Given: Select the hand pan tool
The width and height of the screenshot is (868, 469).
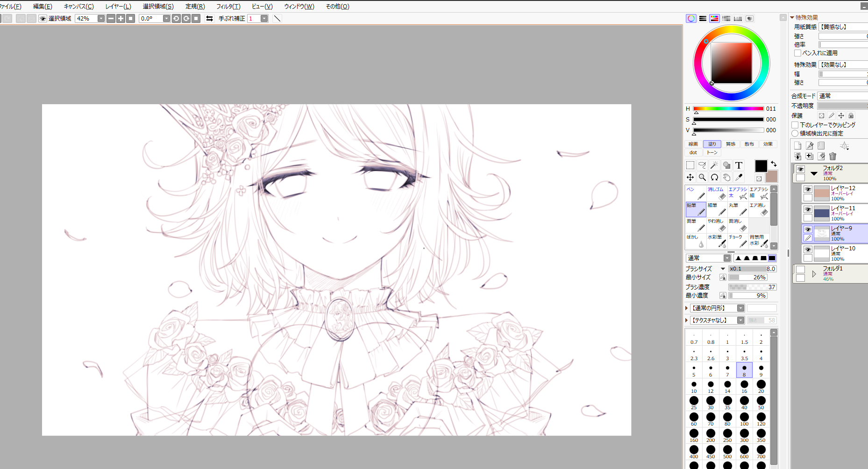Looking at the screenshot, I should point(726,177).
